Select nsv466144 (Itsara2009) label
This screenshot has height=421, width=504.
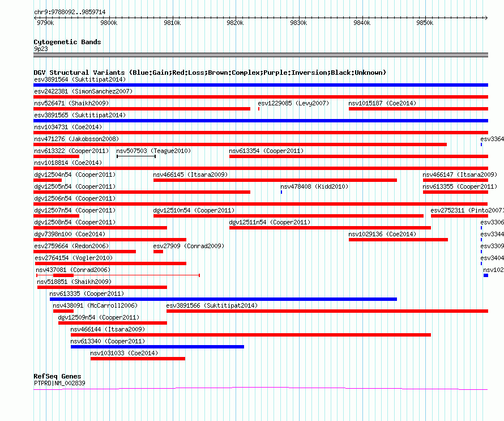108,329
